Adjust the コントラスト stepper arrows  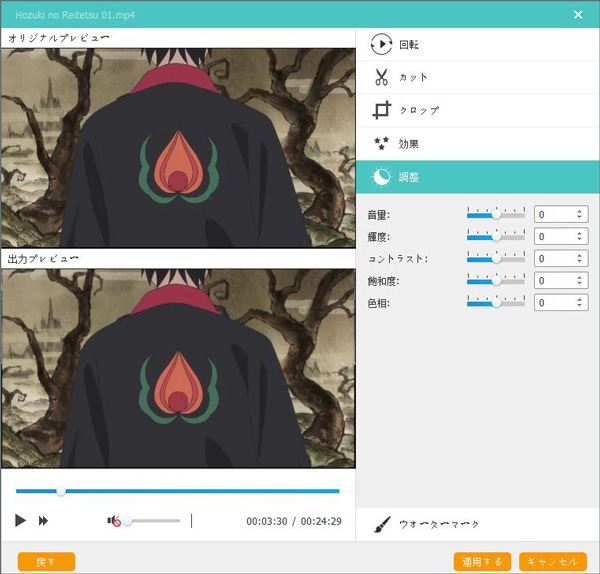[580, 258]
